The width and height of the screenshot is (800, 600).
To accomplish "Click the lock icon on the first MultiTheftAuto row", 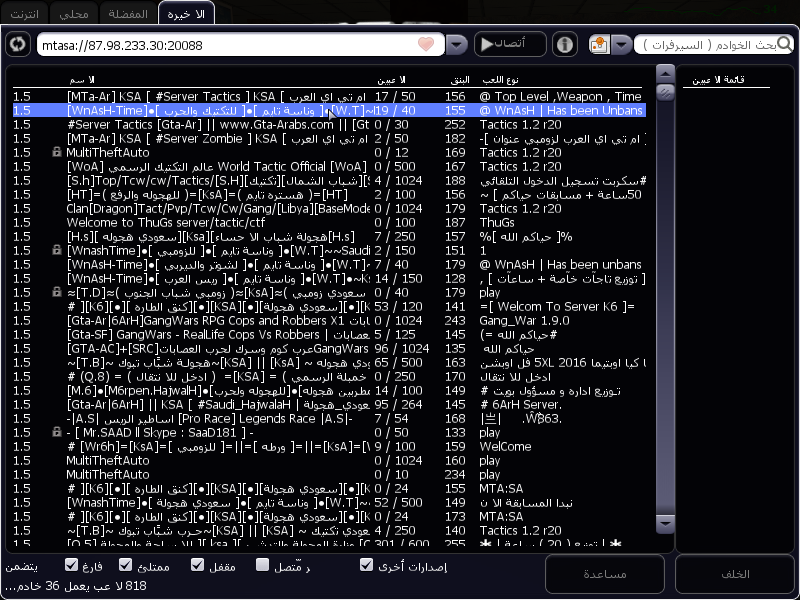I will [58, 152].
